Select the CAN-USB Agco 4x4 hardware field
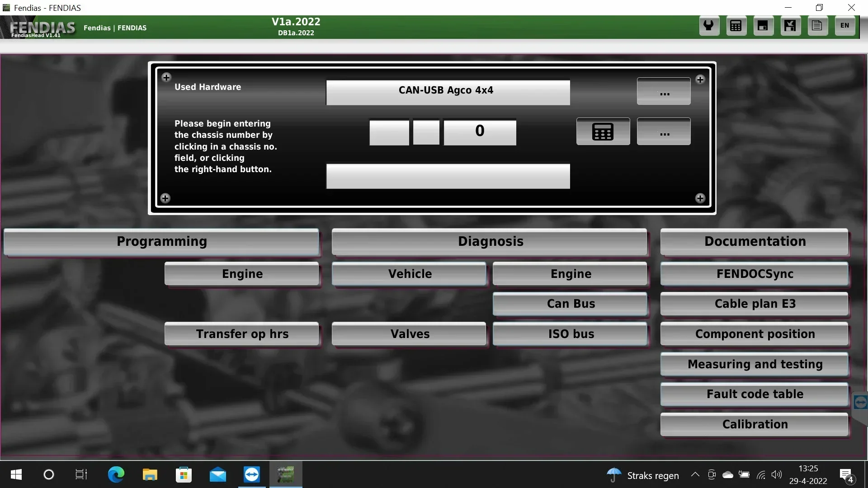868x488 pixels. pyautogui.click(x=448, y=92)
